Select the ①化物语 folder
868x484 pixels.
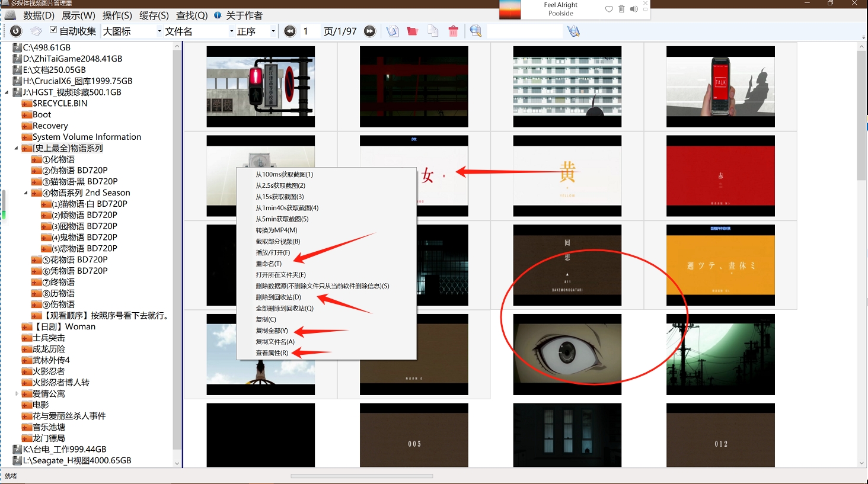(58, 159)
